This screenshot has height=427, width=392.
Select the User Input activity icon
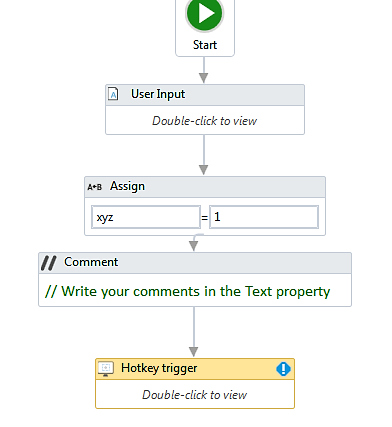coord(113,94)
